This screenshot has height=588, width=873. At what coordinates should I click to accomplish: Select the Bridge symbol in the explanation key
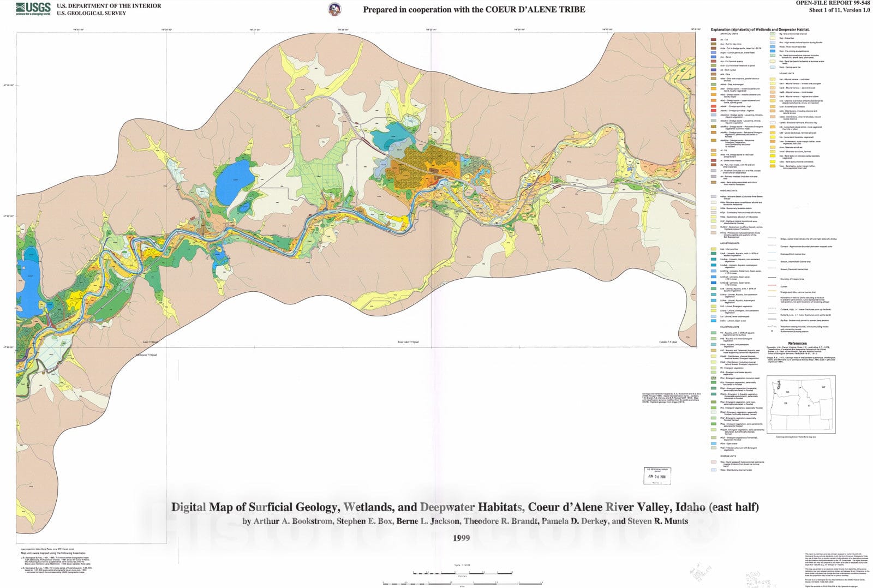(772, 238)
